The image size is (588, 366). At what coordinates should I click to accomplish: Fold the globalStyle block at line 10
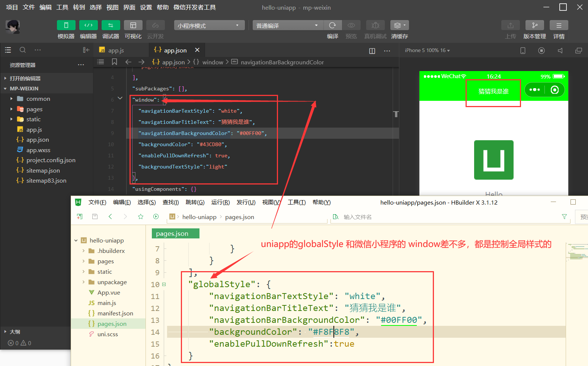pos(164,285)
